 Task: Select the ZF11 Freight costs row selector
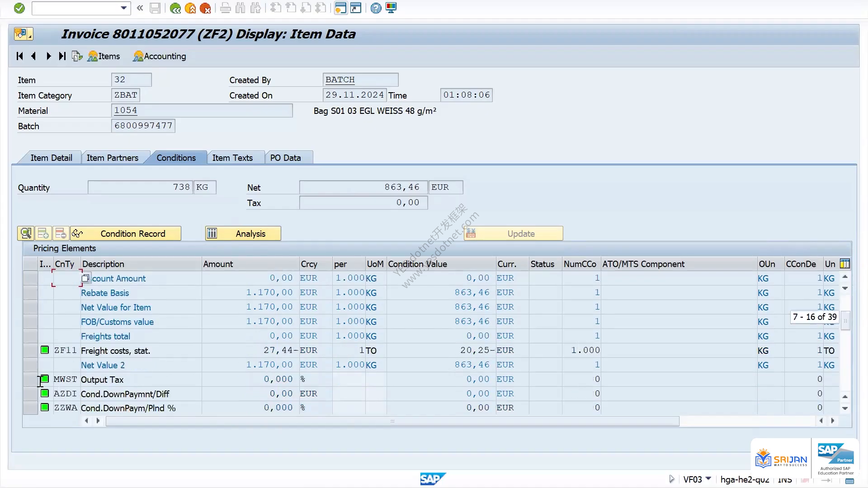point(30,351)
